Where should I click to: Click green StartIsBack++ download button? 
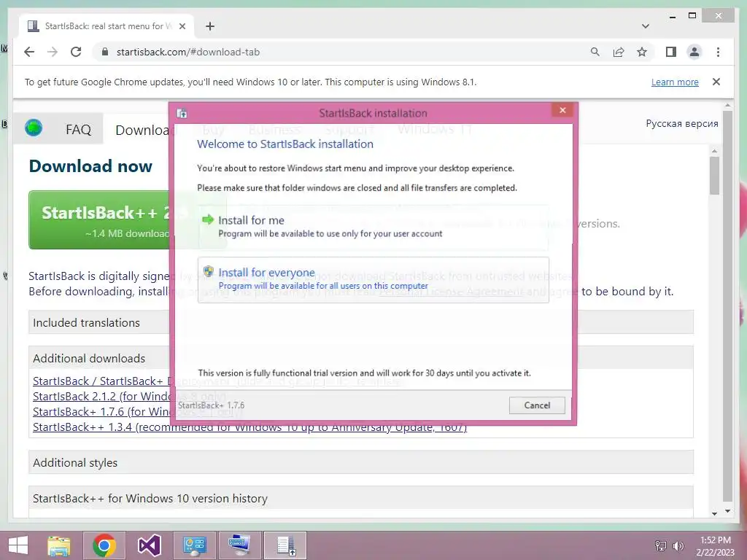pos(99,220)
